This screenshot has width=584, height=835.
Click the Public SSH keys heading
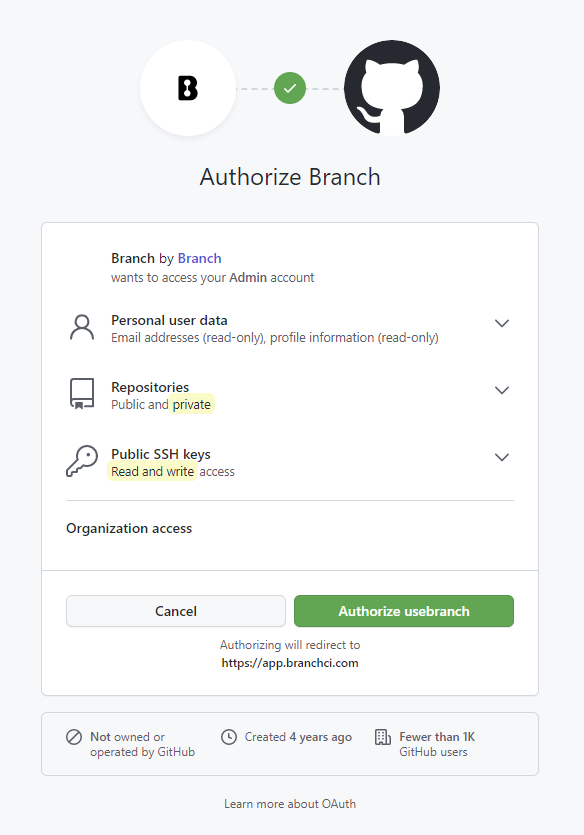click(161, 454)
